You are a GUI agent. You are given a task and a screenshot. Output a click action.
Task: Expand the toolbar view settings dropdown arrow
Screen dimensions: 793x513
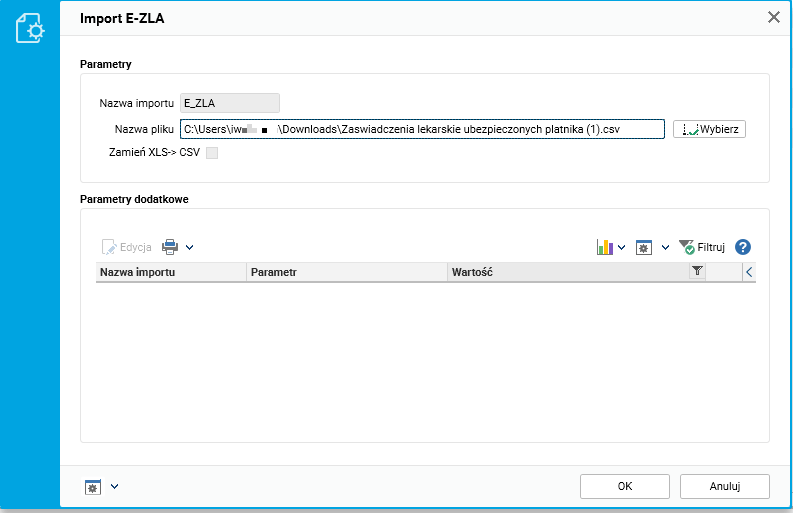click(x=666, y=247)
